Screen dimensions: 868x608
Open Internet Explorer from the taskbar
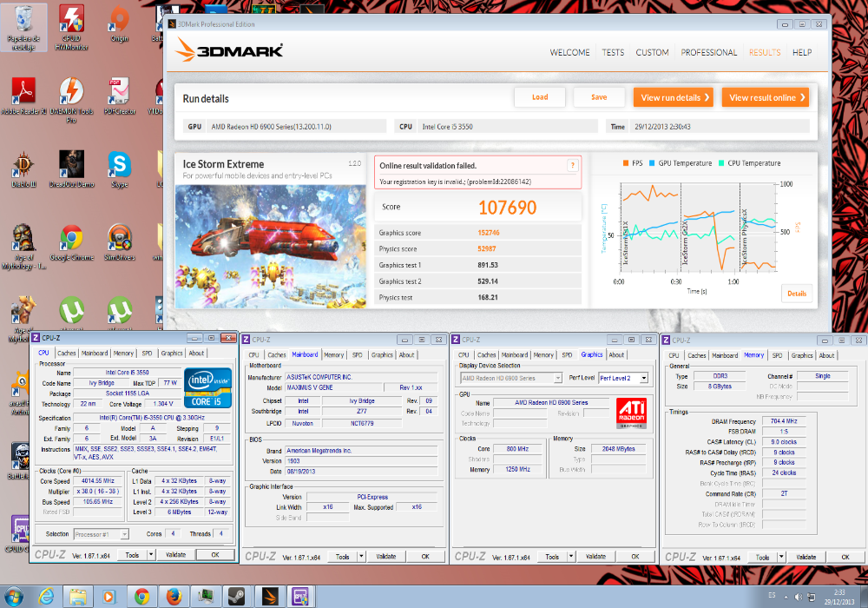(x=47, y=597)
